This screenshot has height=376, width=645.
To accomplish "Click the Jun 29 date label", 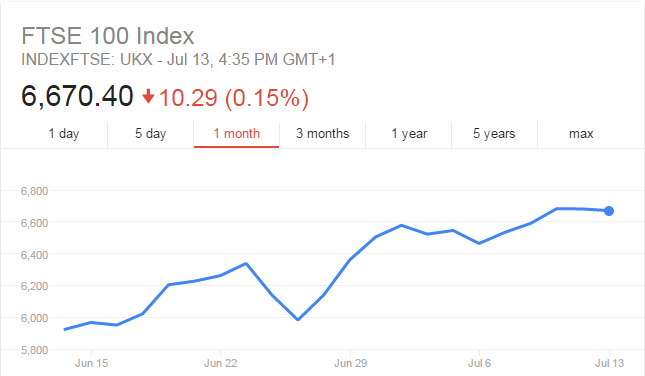I will 350,363.
